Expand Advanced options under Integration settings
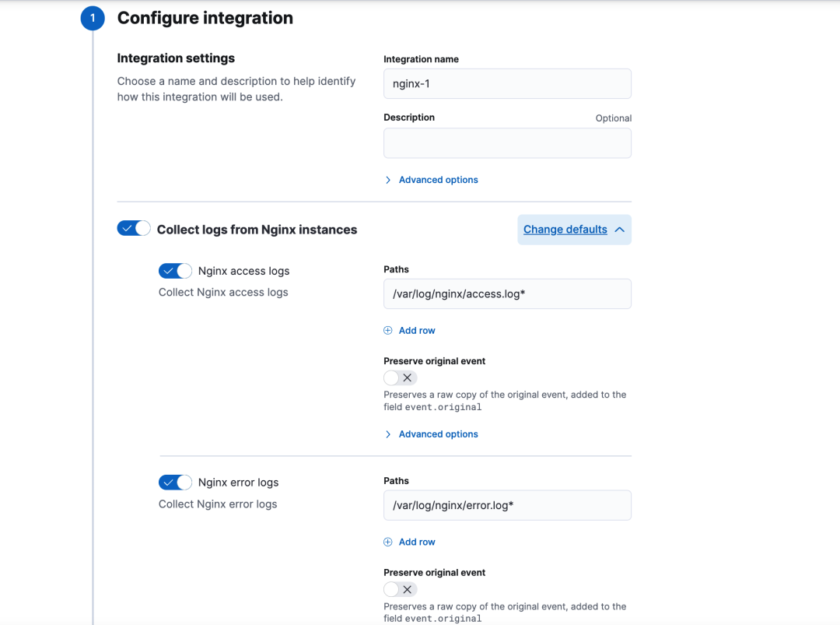The width and height of the screenshot is (840, 625). pos(438,180)
